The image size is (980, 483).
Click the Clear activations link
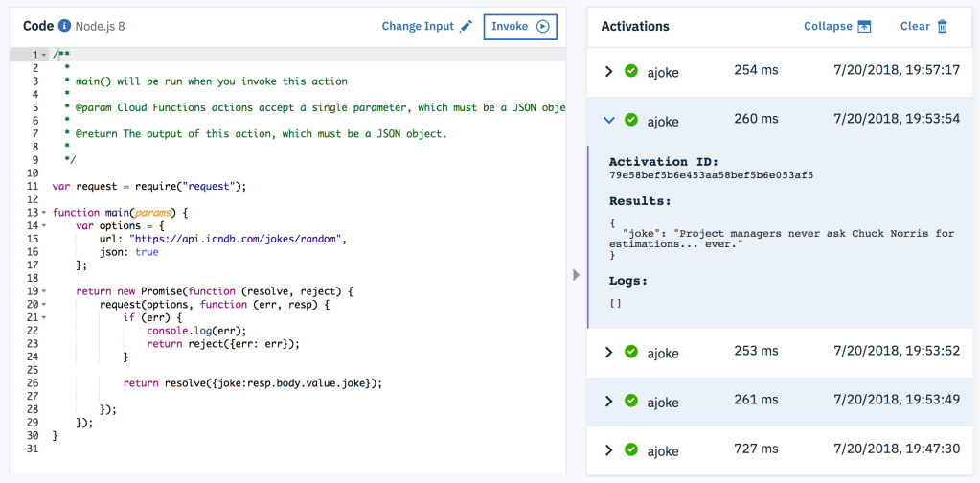coord(915,26)
